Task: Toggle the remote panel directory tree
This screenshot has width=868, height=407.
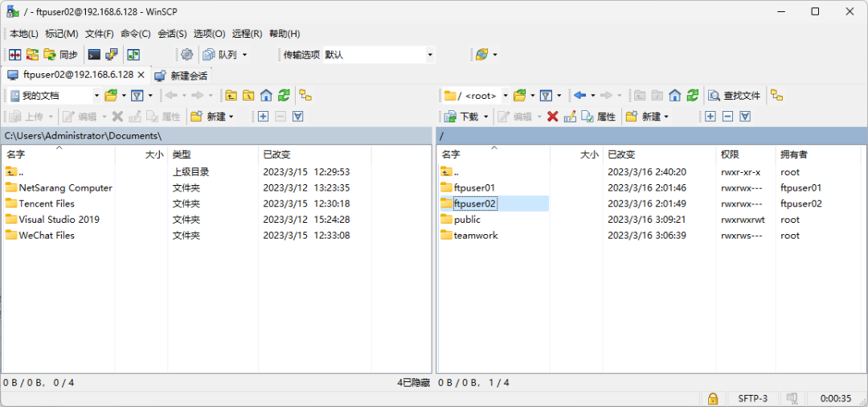Action: pyautogui.click(x=776, y=96)
